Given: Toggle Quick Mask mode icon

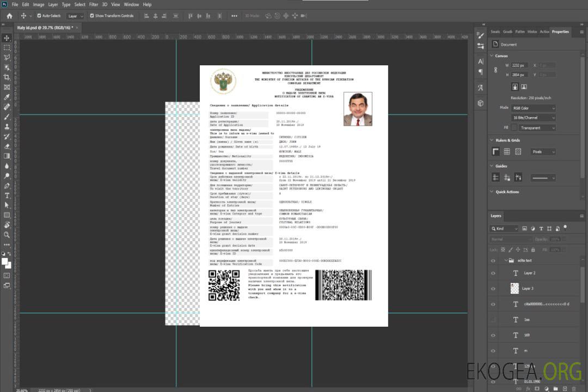Looking at the screenshot, I should pyautogui.click(x=7, y=275).
